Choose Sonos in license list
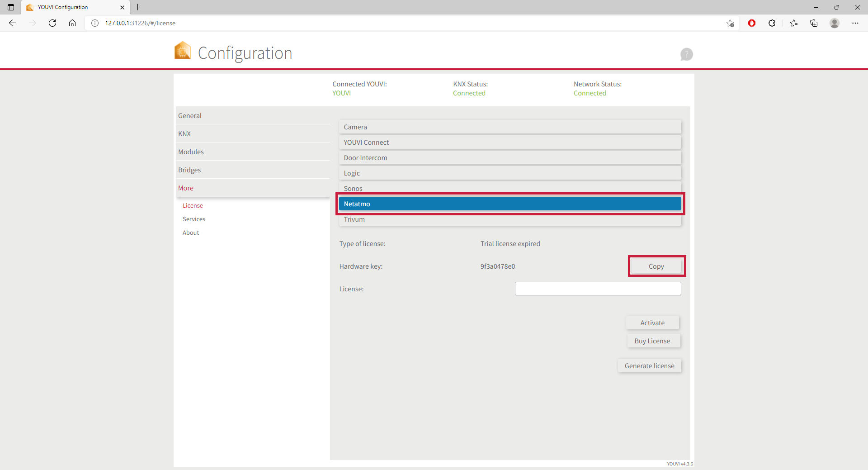Screen dimensions: 868x470 510,188
